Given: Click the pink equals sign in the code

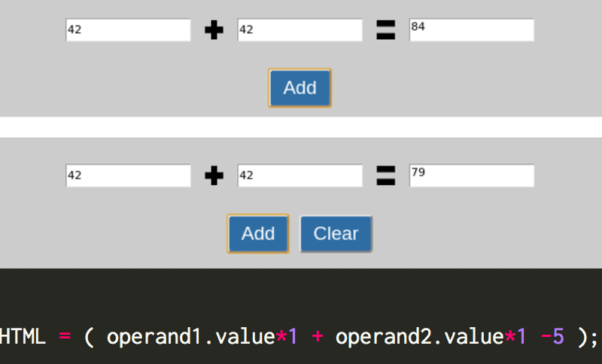Looking at the screenshot, I should (x=65, y=337).
